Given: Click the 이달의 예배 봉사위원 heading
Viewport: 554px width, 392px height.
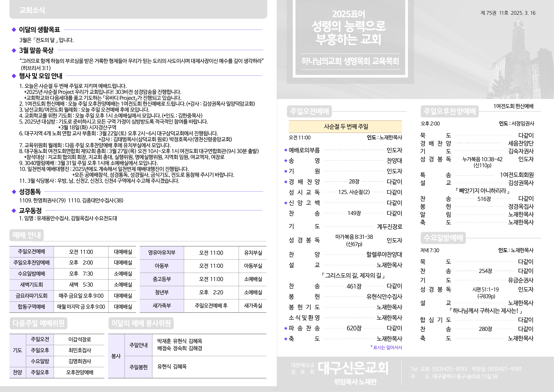Looking at the screenshot, I should point(141,323).
